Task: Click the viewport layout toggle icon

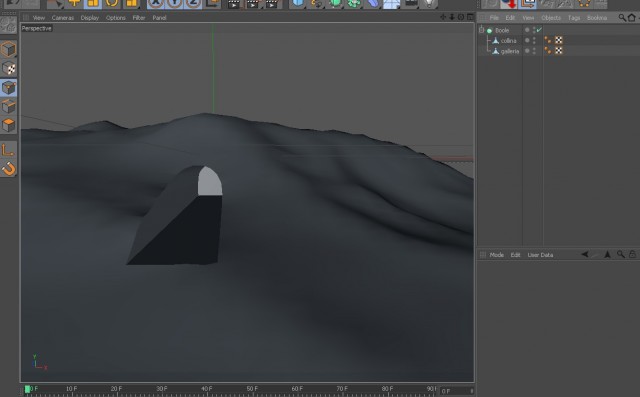Action: [470, 17]
